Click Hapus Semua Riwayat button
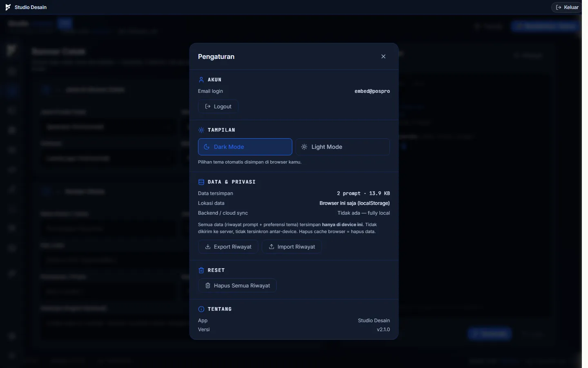 (237, 285)
